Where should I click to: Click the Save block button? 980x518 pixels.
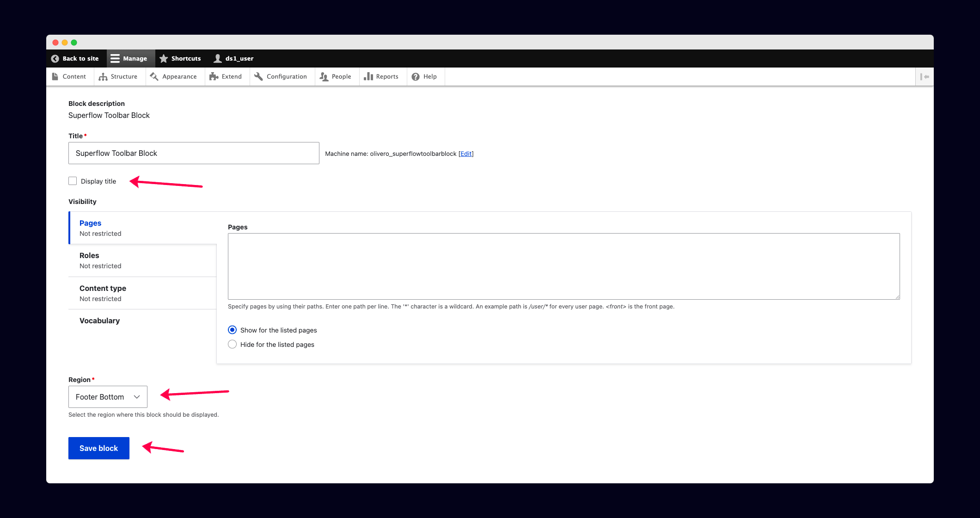[x=99, y=448]
